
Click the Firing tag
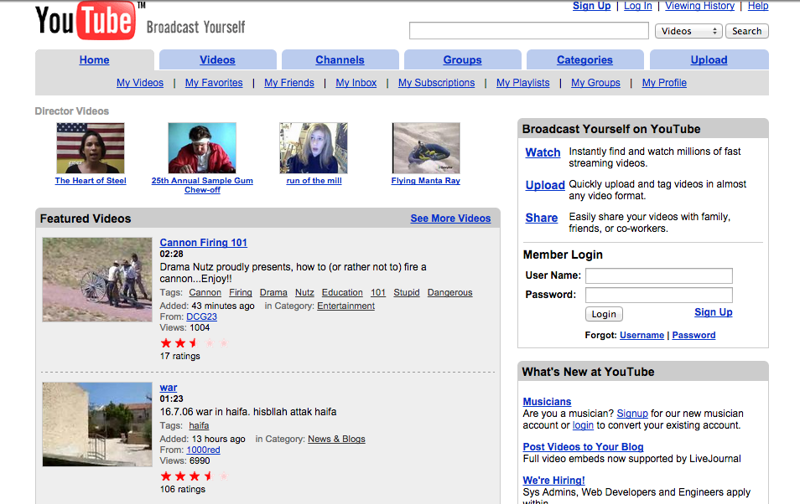click(x=240, y=292)
